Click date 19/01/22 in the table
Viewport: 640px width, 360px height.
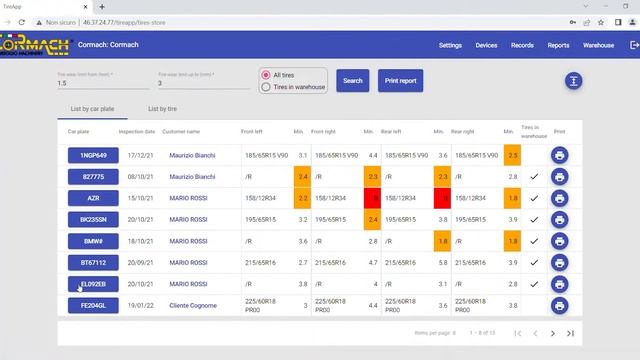140,306
